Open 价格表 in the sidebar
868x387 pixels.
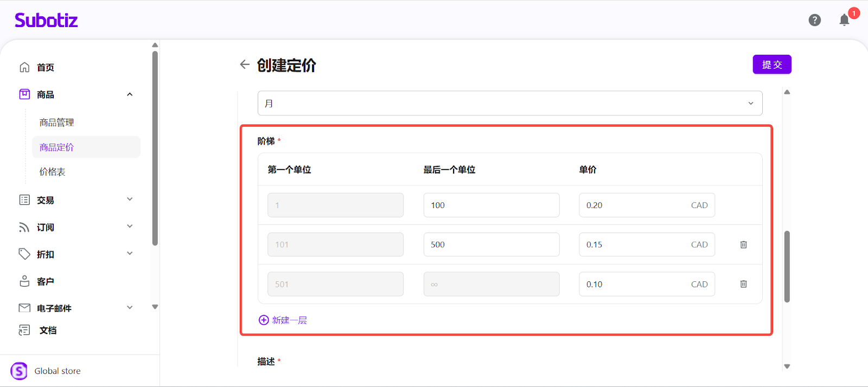click(x=52, y=172)
